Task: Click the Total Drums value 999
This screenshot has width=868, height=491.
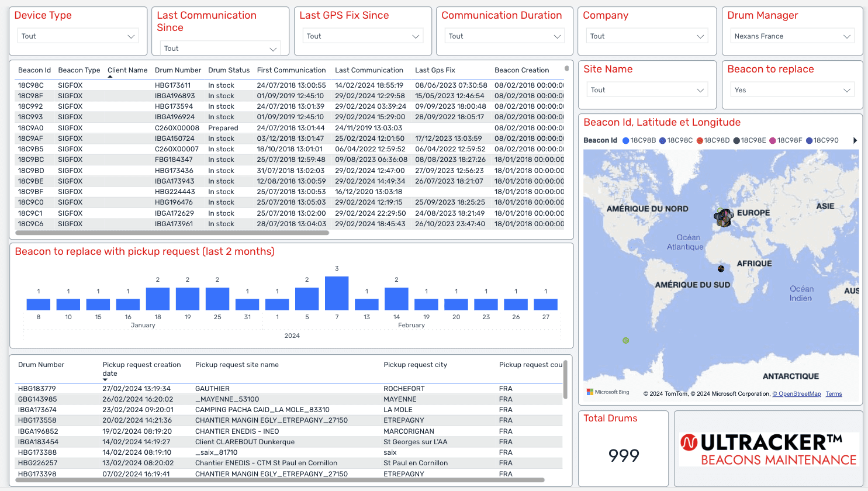Action: (x=624, y=455)
